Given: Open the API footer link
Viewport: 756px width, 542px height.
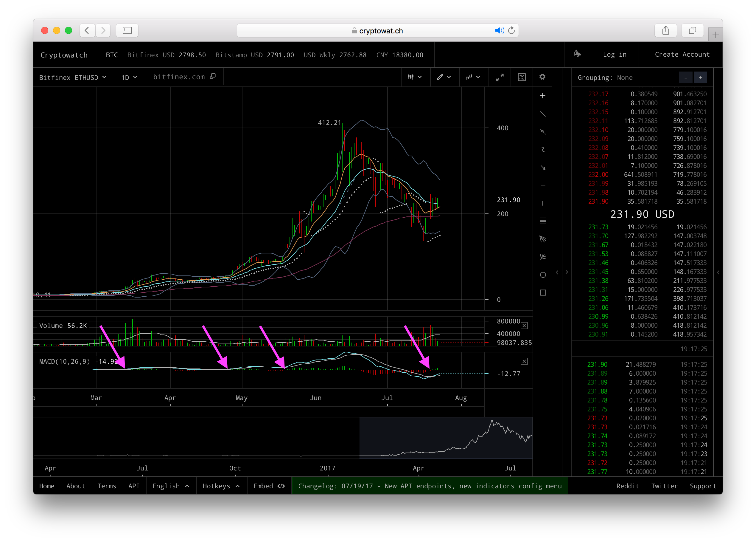Looking at the screenshot, I should click(134, 486).
